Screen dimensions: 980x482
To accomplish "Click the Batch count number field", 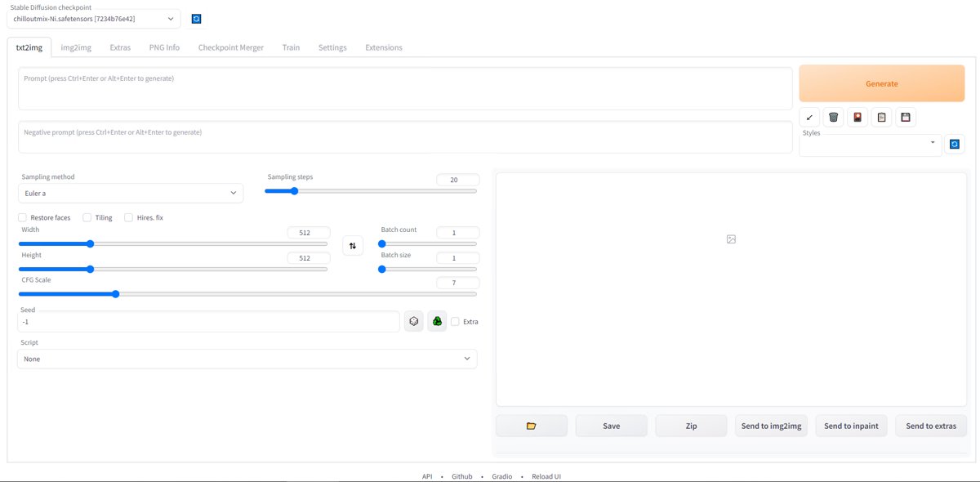I will [x=457, y=233].
